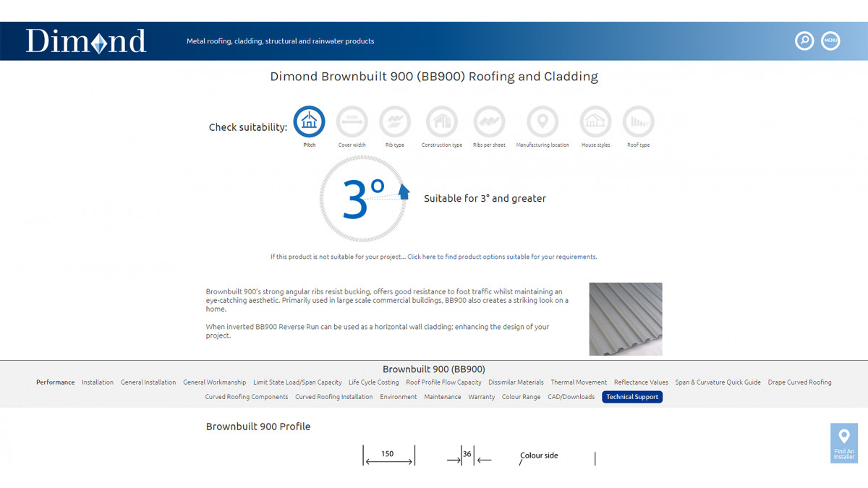Click 'Suitable for 3° and greater' text
Image resolution: width=868 pixels, height=488 pixels.
tap(485, 198)
